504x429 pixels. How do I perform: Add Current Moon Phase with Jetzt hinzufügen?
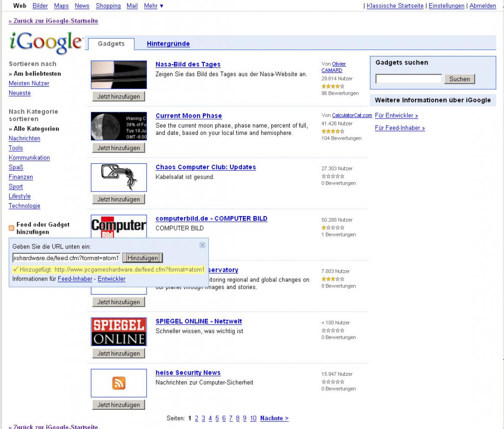(x=119, y=148)
